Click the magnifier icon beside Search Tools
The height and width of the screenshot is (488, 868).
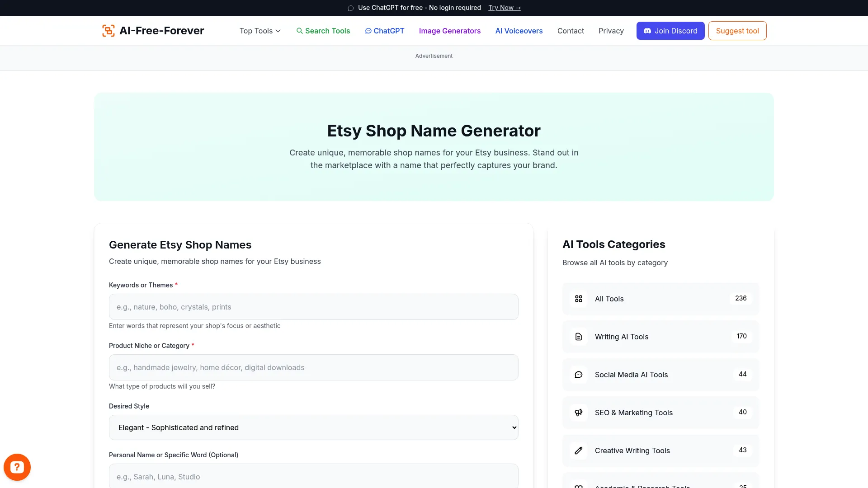300,31
